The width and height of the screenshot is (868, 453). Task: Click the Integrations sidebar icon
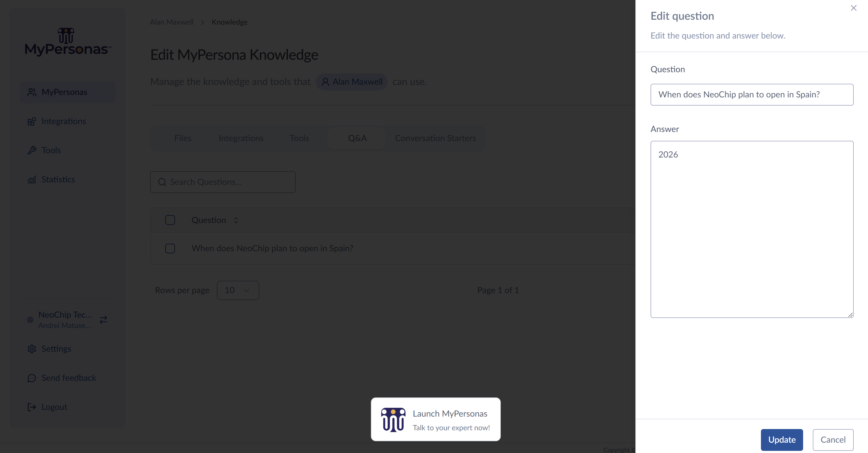point(32,121)
